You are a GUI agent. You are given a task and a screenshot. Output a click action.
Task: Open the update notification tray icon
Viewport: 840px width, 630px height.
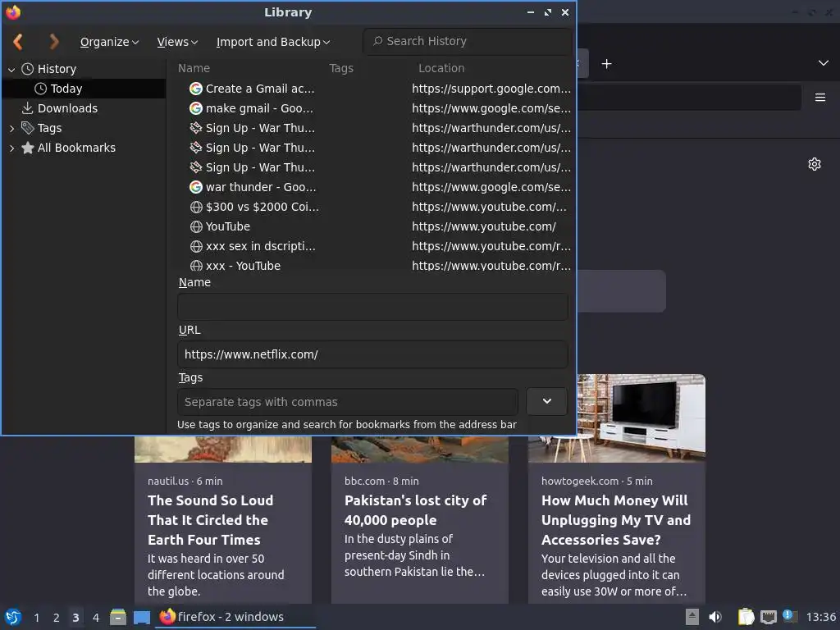tap(790, 616)
